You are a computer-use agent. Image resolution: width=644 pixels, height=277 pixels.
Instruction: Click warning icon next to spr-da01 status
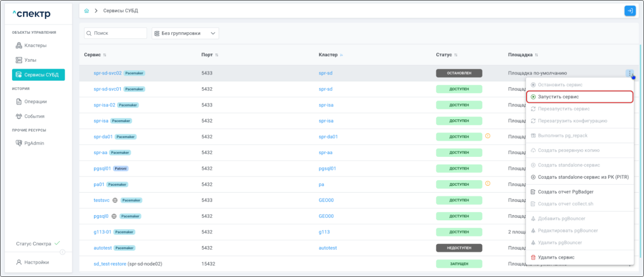(487, 136)
